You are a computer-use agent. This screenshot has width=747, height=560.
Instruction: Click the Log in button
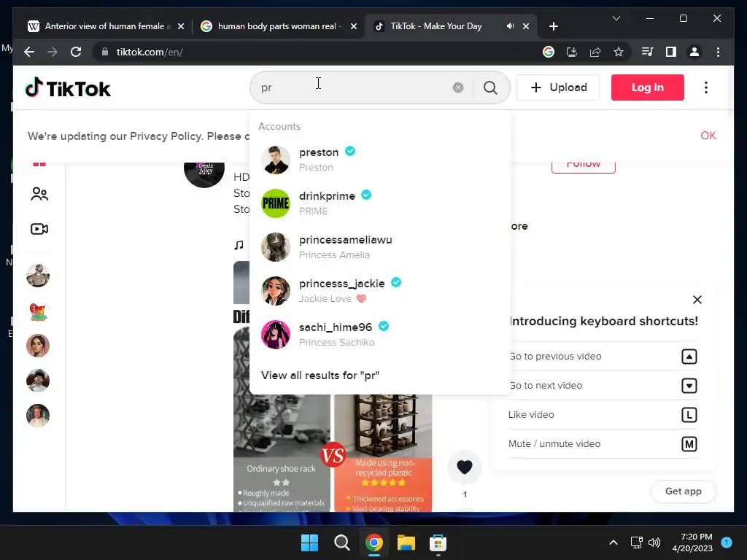[x=648, y=87]
